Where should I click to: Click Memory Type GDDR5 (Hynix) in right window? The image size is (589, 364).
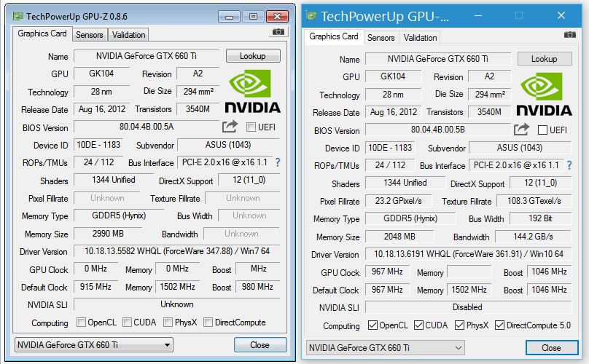(x=410, y=219)
